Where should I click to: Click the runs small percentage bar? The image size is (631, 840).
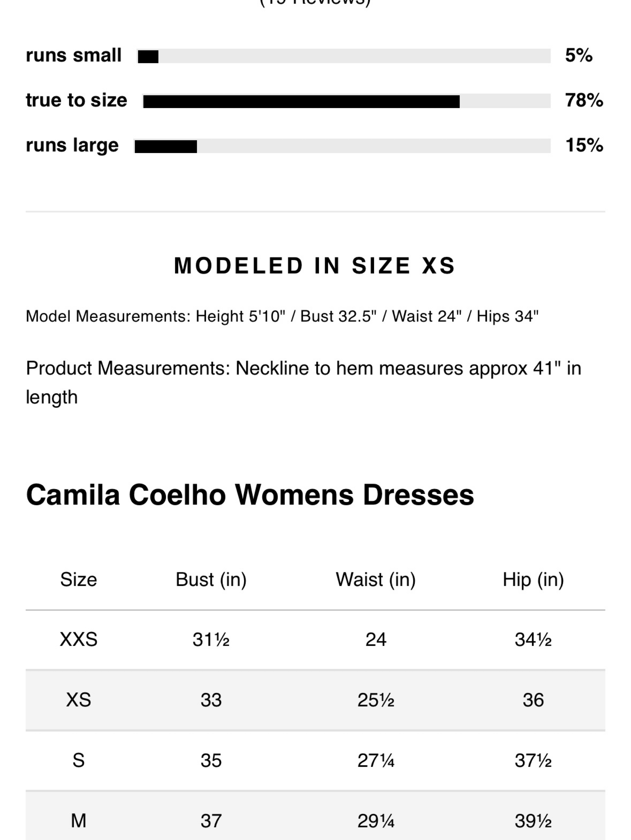point(344,56)
